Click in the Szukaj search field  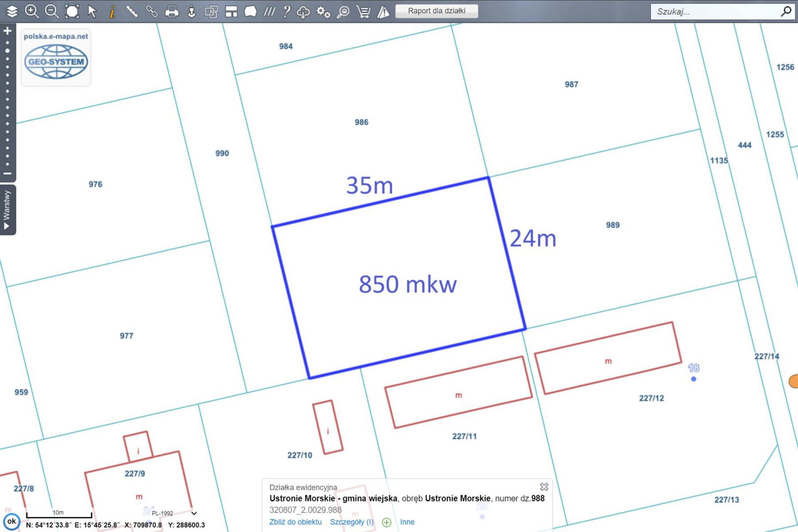coord(716,11)
